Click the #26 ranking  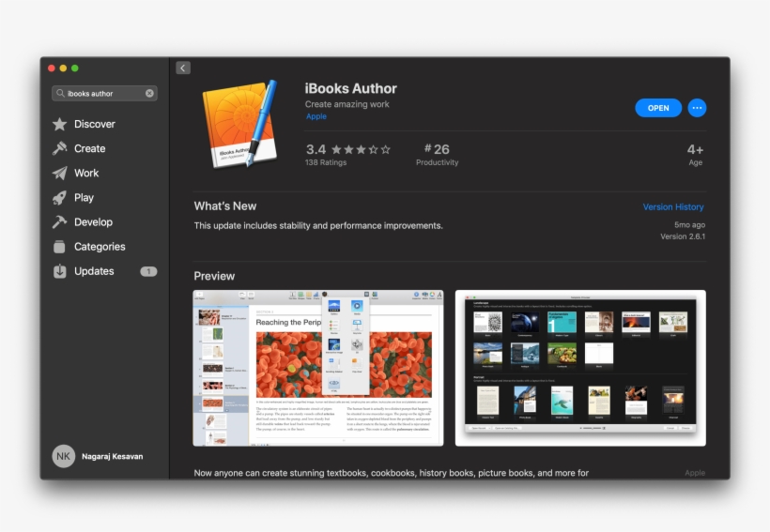437,149
